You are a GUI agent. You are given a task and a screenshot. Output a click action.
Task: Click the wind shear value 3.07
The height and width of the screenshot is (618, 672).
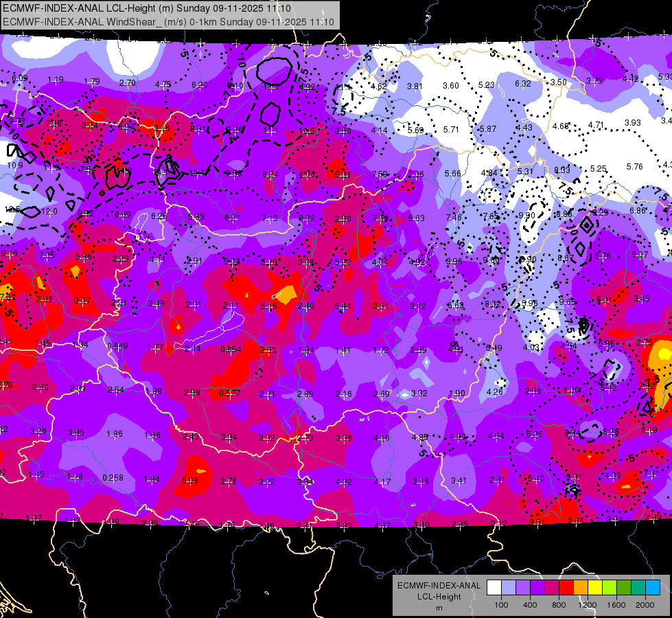[82, 301]
